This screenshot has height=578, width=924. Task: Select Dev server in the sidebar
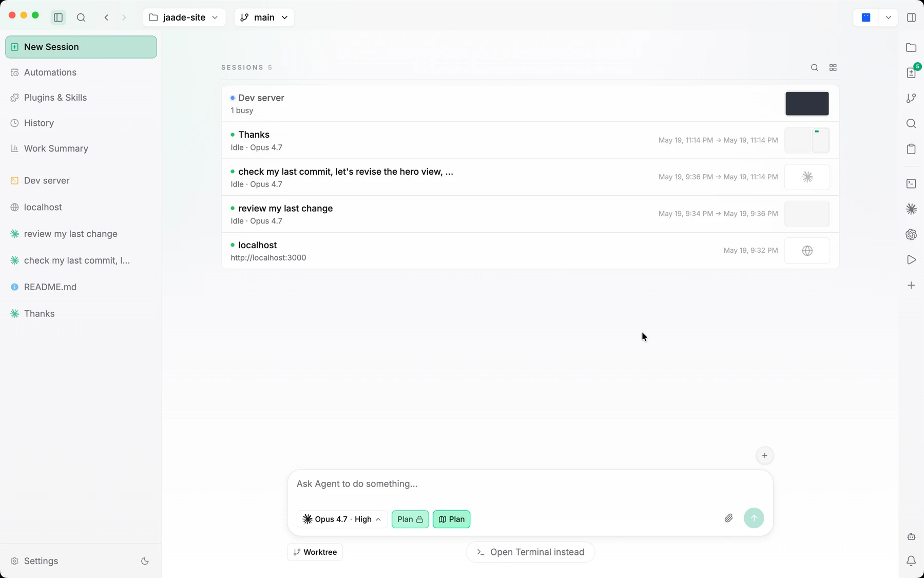click(81, 180)
